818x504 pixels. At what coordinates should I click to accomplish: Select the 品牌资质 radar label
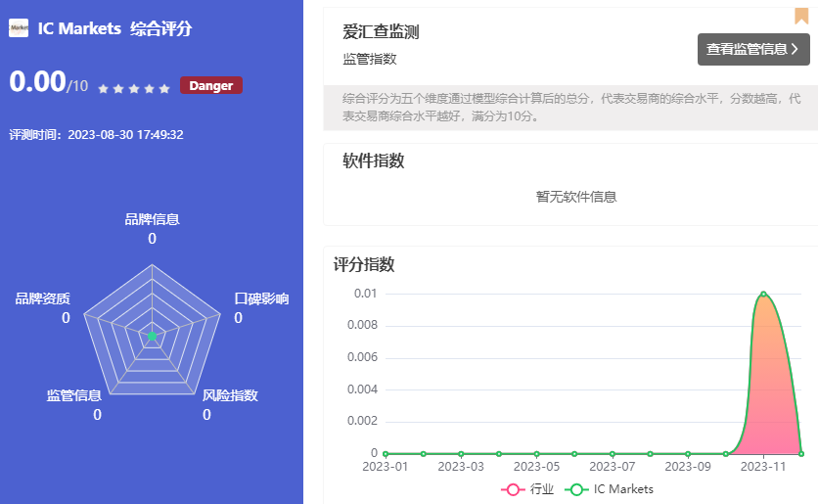point(42,298)
